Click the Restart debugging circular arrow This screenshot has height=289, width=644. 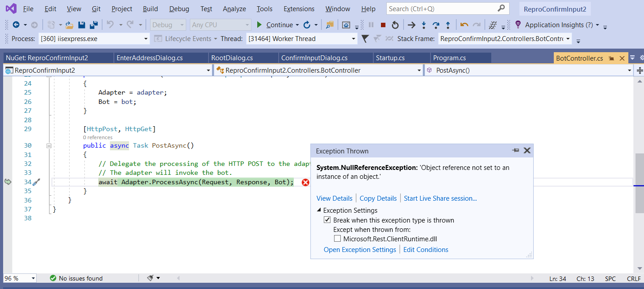(395, 25)
